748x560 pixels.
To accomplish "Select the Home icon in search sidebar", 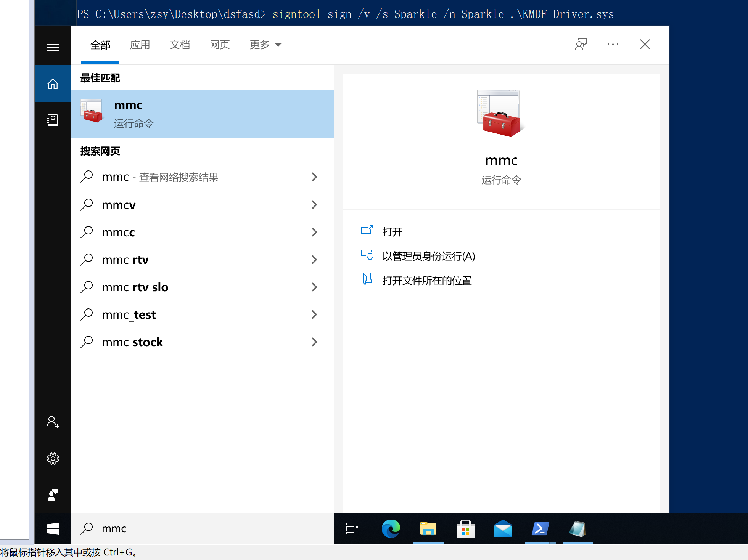I will (53, 83).
